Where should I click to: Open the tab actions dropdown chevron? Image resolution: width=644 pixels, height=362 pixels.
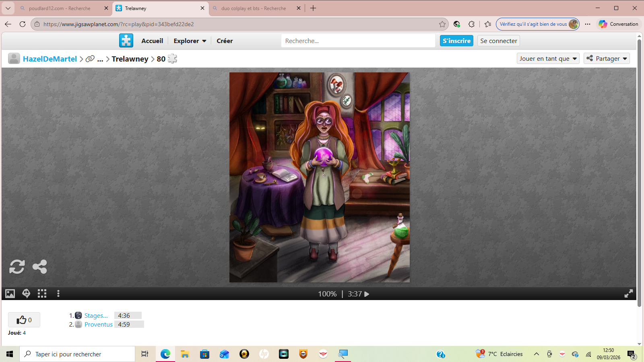coord(8,8)
